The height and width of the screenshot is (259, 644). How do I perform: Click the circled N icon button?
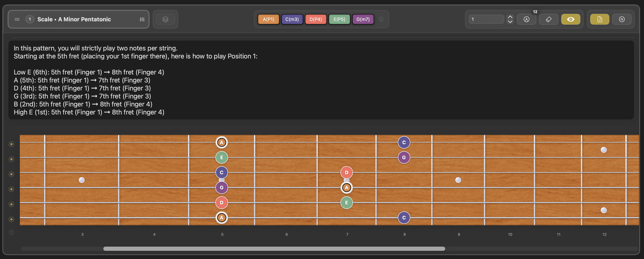(622, 19)
